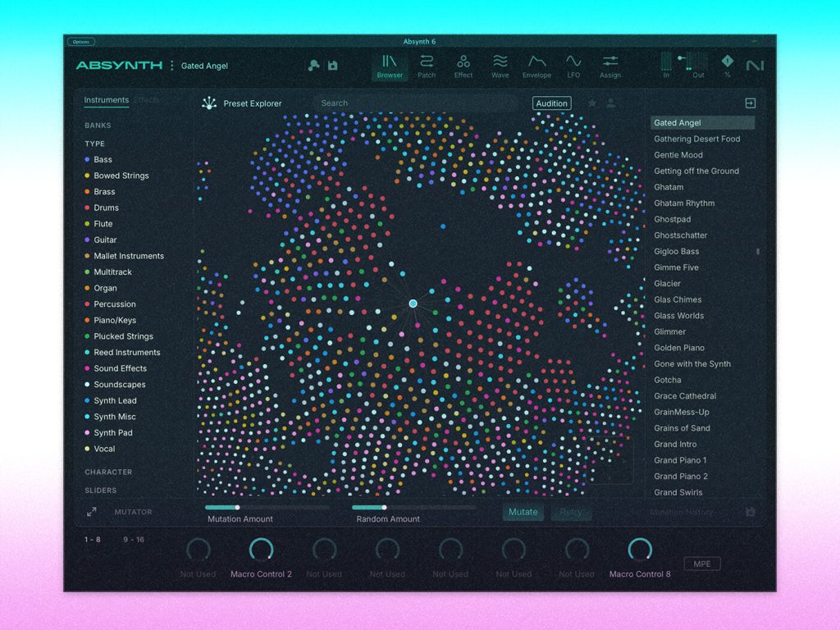Open the Envelope view
The image size is (840, 630).
[536, 66]
